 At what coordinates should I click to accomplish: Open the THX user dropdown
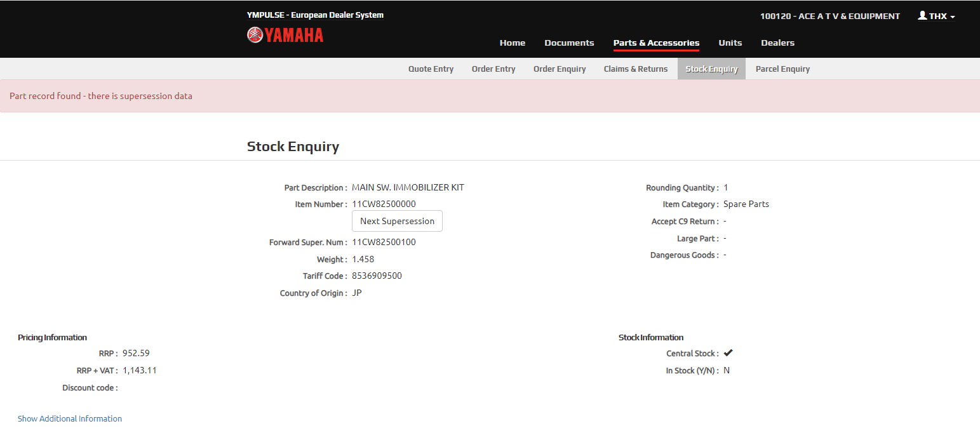pyautogui.click(x=937, y=16)
